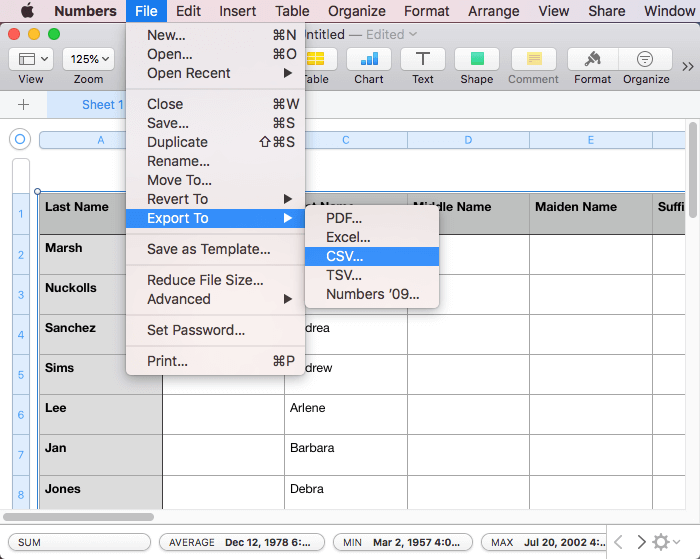Screen dimensions: 700x559
Task: Choose TSV… export option
Action: [372, 275]
